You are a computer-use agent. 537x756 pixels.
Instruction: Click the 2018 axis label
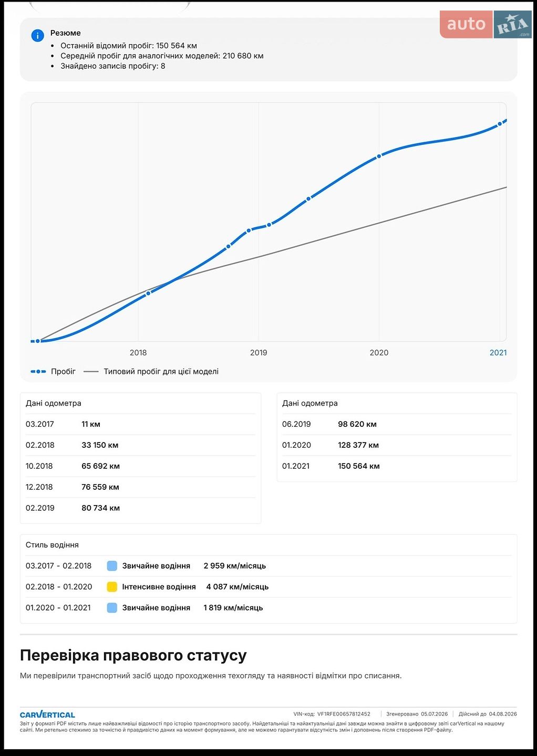138,353
